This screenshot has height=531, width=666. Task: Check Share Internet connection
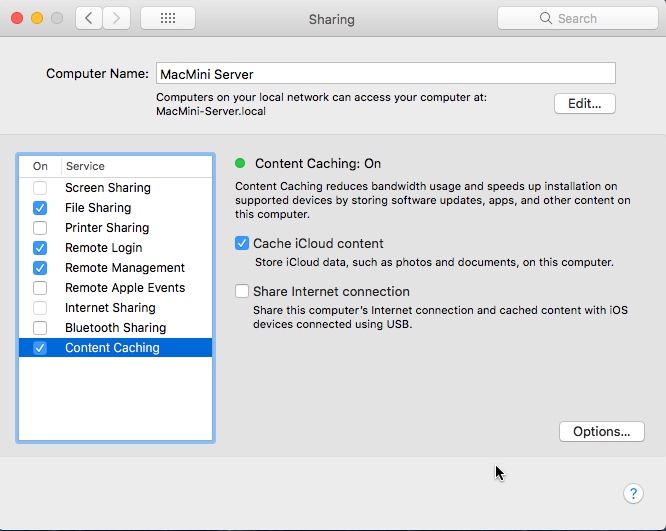pos(242,291)
